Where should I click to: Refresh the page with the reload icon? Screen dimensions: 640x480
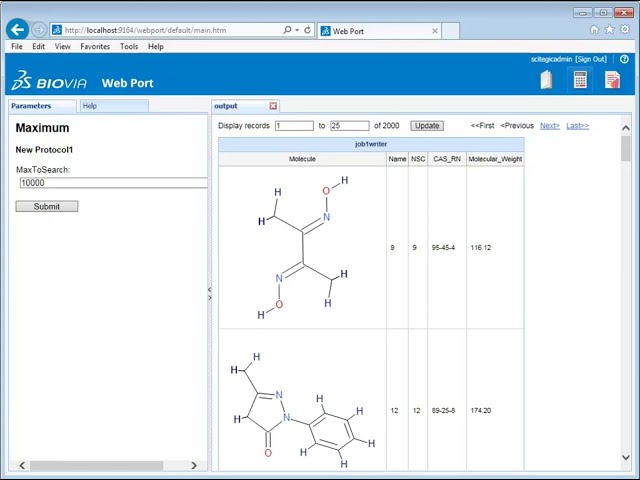308,30
